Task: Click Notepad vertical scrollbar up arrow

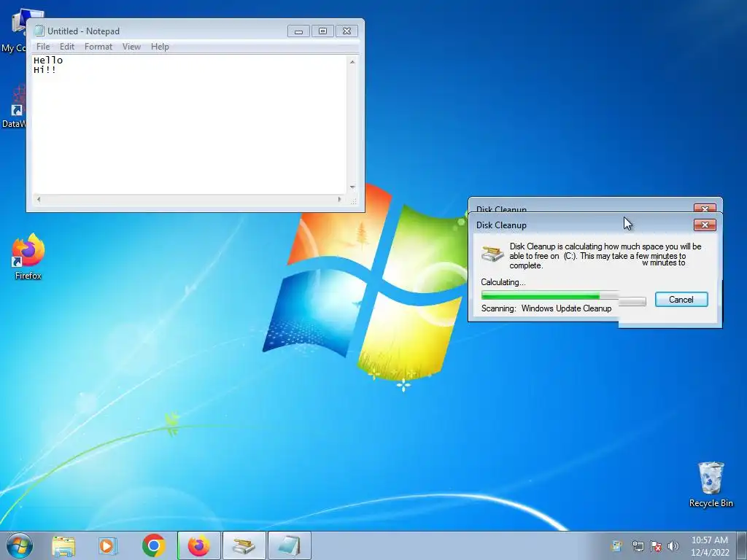Action: coord(352,62)
